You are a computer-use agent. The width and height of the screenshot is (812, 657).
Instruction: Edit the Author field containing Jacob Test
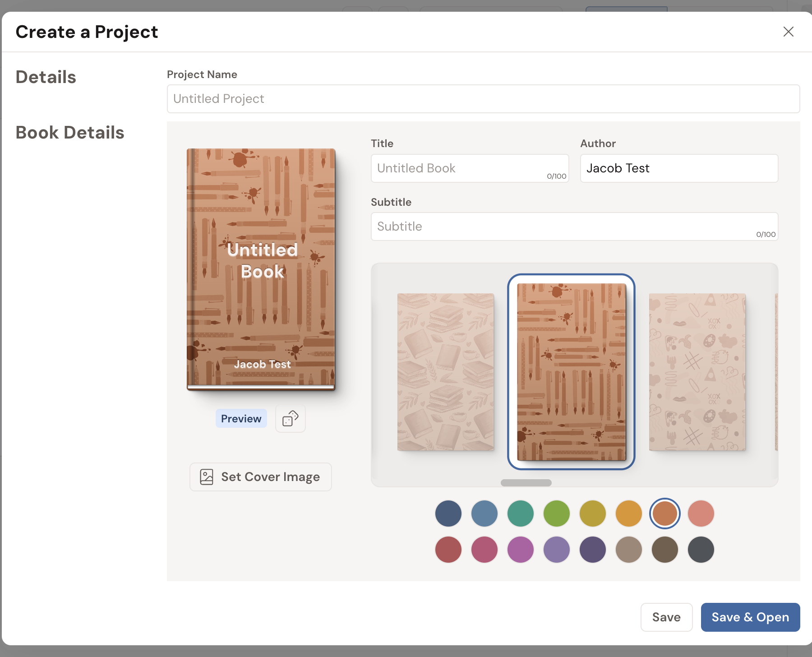[679, 168]
